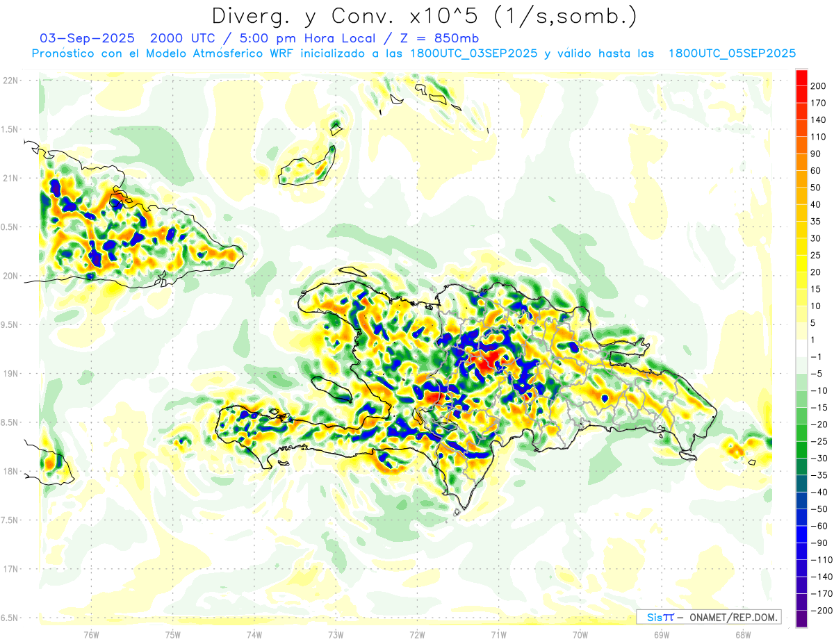Click the "0.5N" latitude axis label
This screenshot has height=644, width=834.
tap(10, 226)
